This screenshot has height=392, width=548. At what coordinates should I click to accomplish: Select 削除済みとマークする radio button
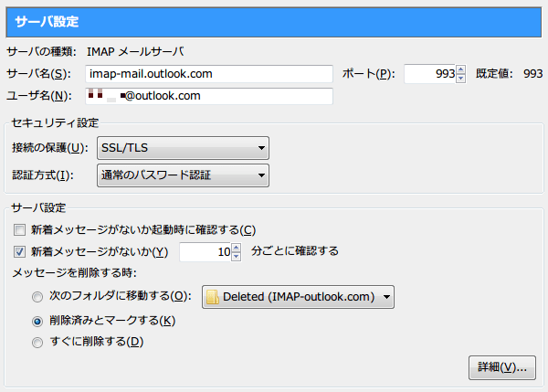click(37, 321)
